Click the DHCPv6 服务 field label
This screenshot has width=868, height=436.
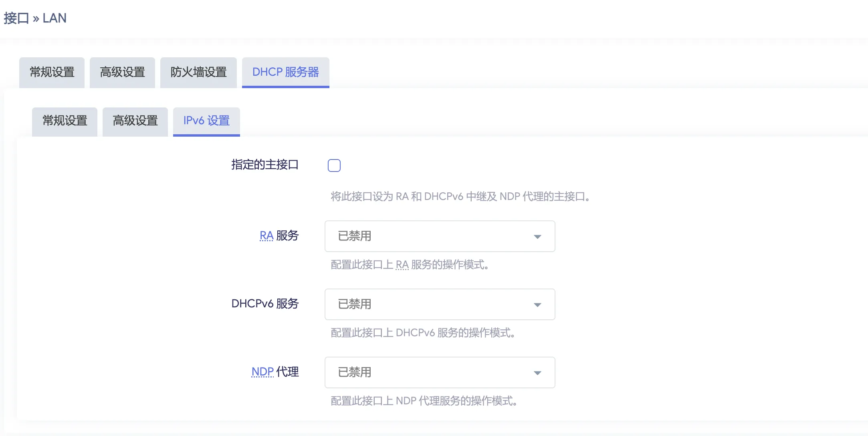coord(264,304)
